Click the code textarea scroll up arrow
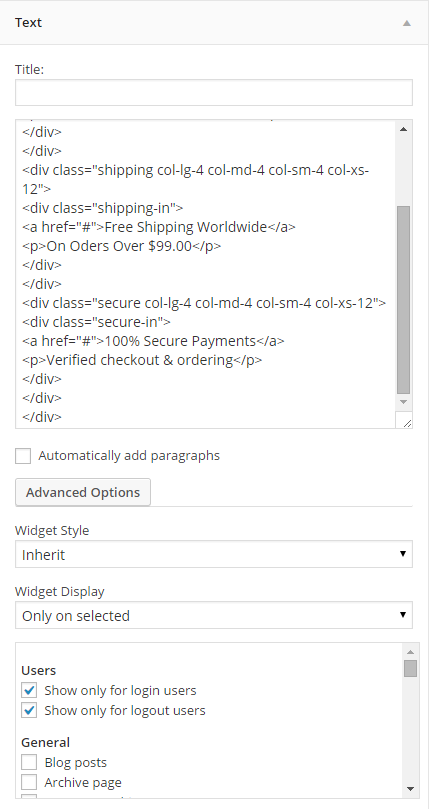Screen dimensions: 429x809 click(x=404, y=128)
